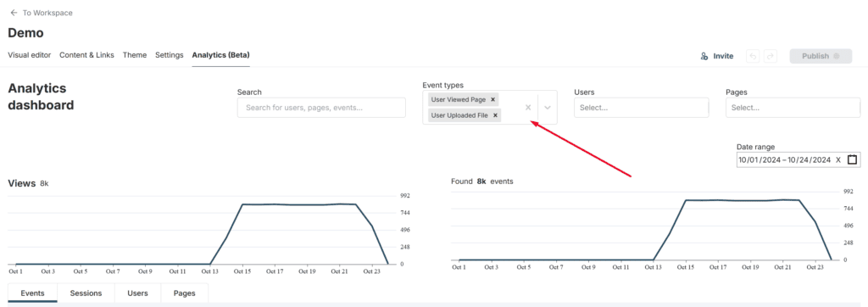Open the Settings tab
The image size is (868, 307).
tap(170, 55)
